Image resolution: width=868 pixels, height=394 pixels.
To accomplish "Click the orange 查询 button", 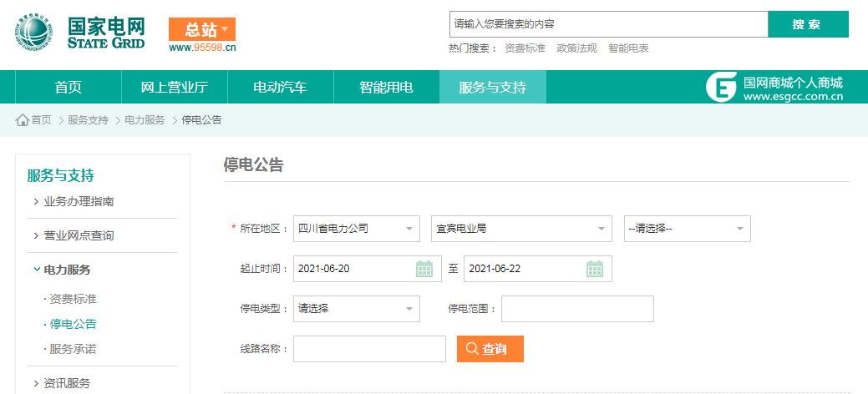I will pos(490,349).
